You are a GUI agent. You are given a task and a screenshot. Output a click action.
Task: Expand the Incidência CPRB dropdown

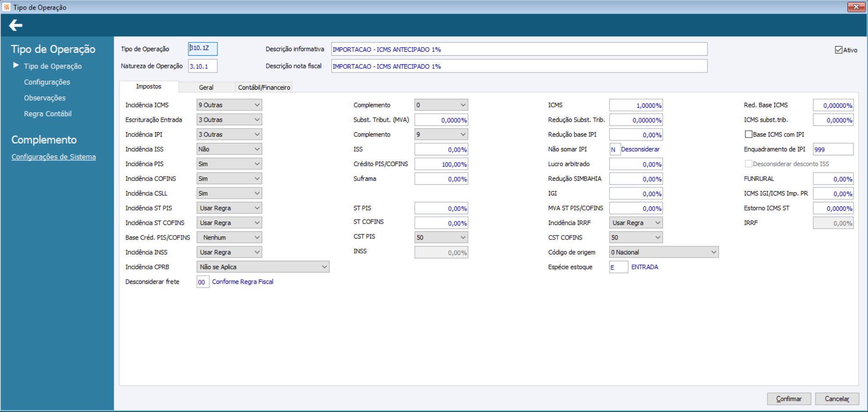[x=263, y=267]
